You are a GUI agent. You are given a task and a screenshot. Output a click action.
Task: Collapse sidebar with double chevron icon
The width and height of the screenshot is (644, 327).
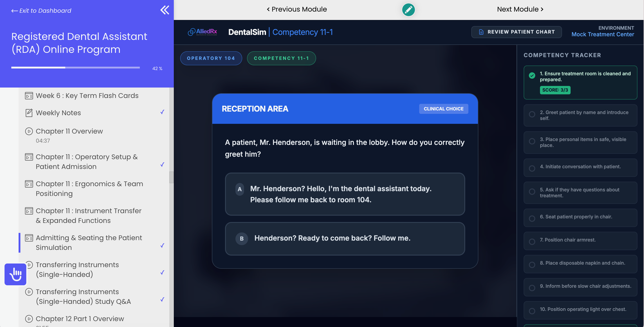(165, 10)
